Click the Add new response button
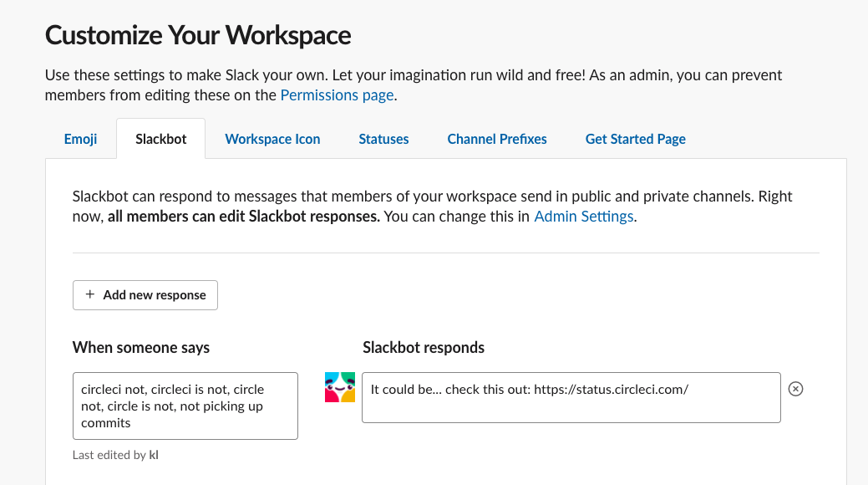The width and height of the screenshot is (868, 485). pos(145,294)
